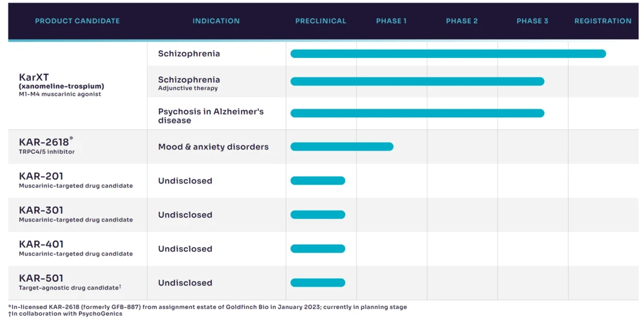Viewport: 644px width, 320px height.
Task: Select the PHASE 1 column header
Action: pyautogui.click(x=392, y=21)
